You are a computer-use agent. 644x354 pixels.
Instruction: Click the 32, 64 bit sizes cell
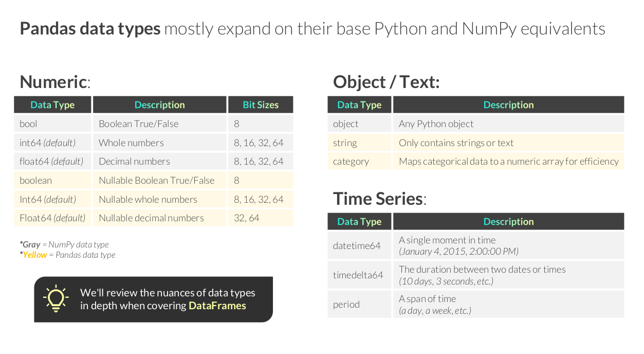(x=247, y=218)
